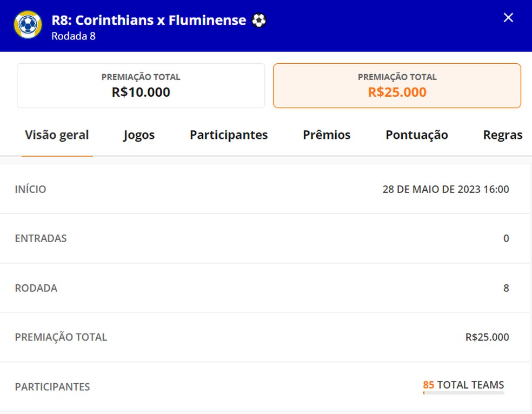
Task: Click the Rodada 8 subtitle
Action: coord(73,36)
